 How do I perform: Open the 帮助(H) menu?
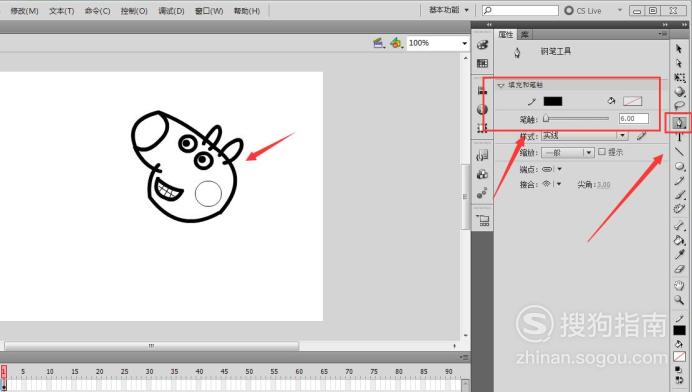click(247, 11)
